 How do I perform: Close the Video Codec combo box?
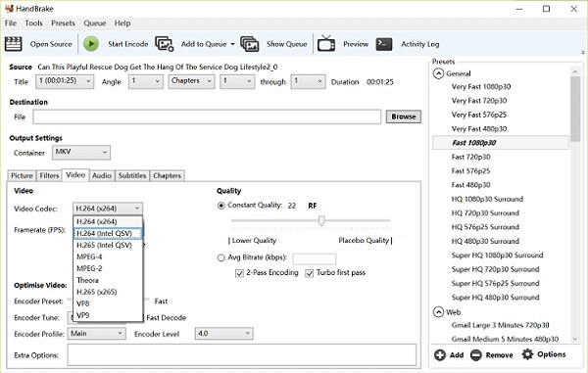(108, 209)
